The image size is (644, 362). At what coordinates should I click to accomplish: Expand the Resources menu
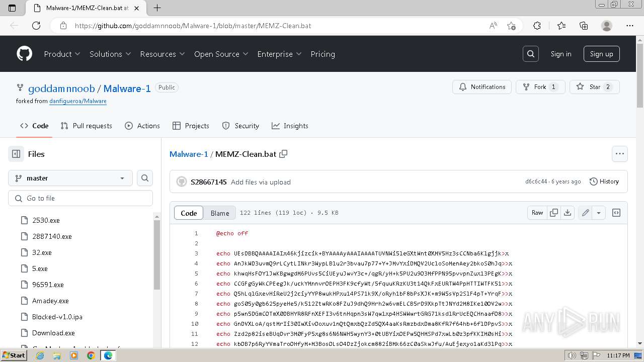(163, 54)
